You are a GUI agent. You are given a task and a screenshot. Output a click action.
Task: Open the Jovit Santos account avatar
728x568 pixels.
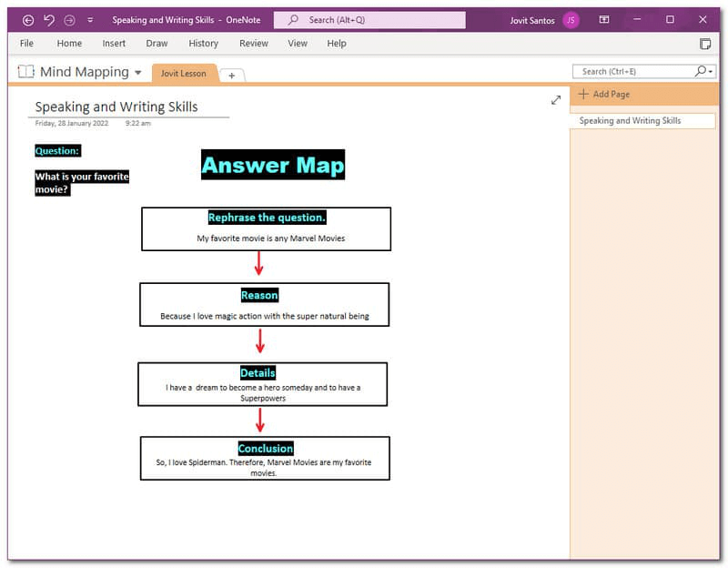(x=571, y=20)
